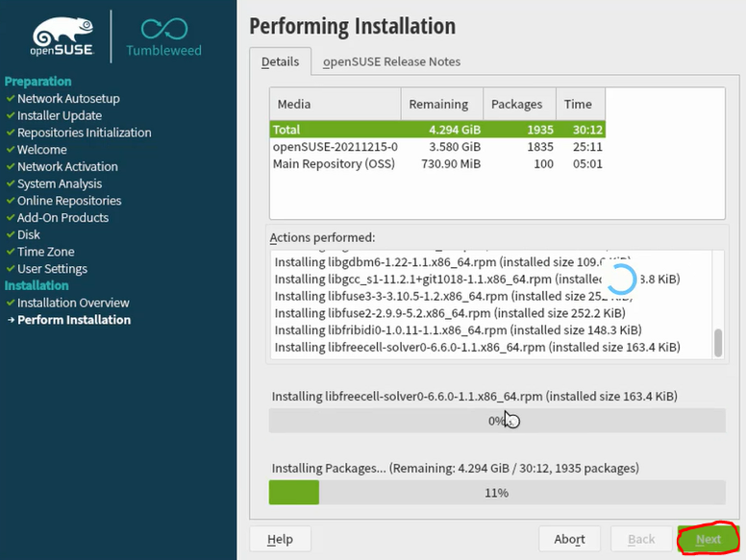Select Disk step in sidebar
Image resolution: width=746 pixels, height=560 pixels.
pyautogui.click(x=29, y=234)
